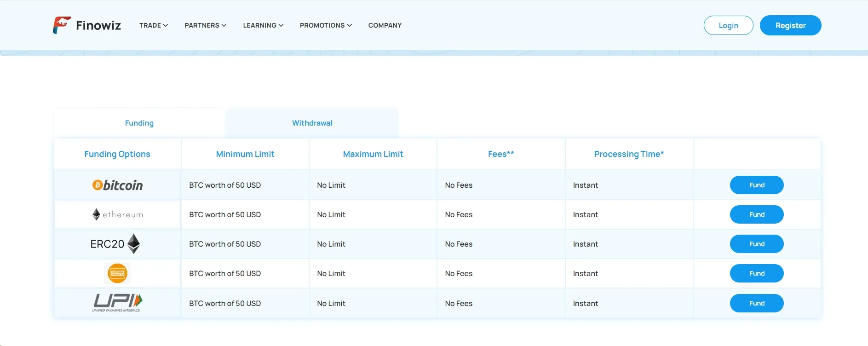Click ethereum row's 'BTC worth of 50 USD'
The image size is (868, 346).
coord(225,214)
